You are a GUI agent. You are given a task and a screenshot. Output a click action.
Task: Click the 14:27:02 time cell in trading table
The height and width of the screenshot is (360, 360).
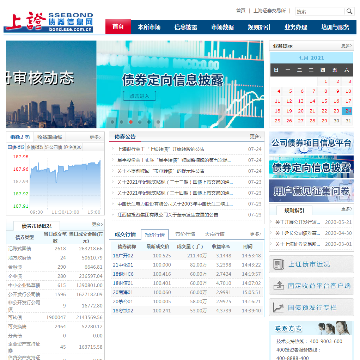tap(252, 283)
